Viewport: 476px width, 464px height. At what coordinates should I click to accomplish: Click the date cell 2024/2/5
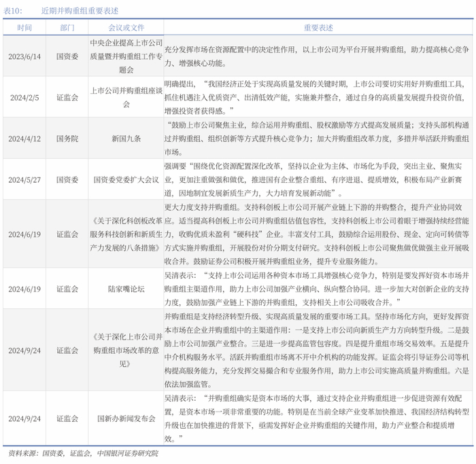point(24,98)
